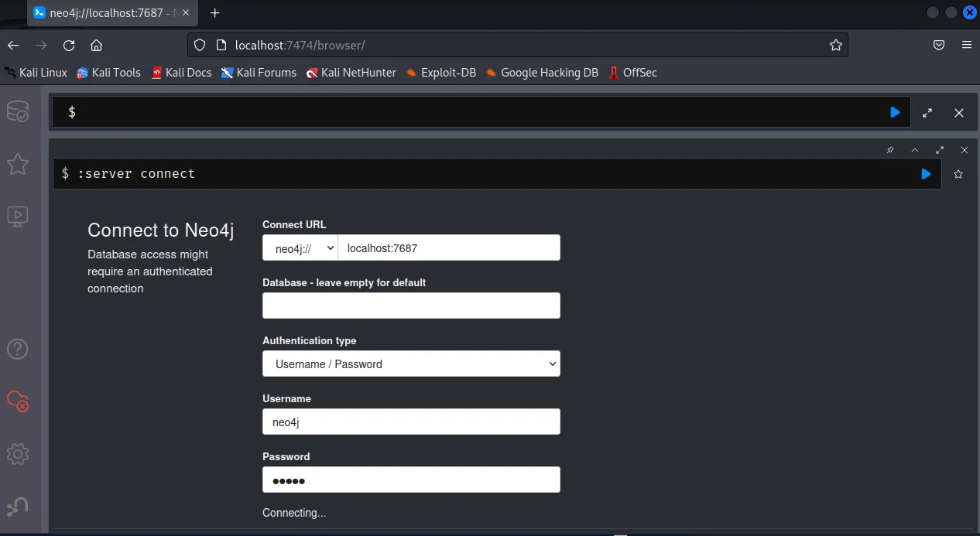
Task: Open the Browser Settings gear icon
Action: [x=18, y=453]
